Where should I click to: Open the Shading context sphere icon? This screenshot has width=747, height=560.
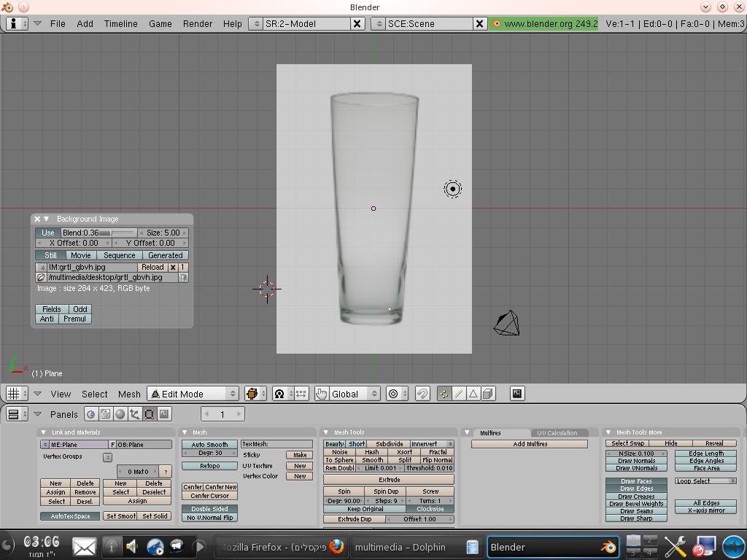120,414
